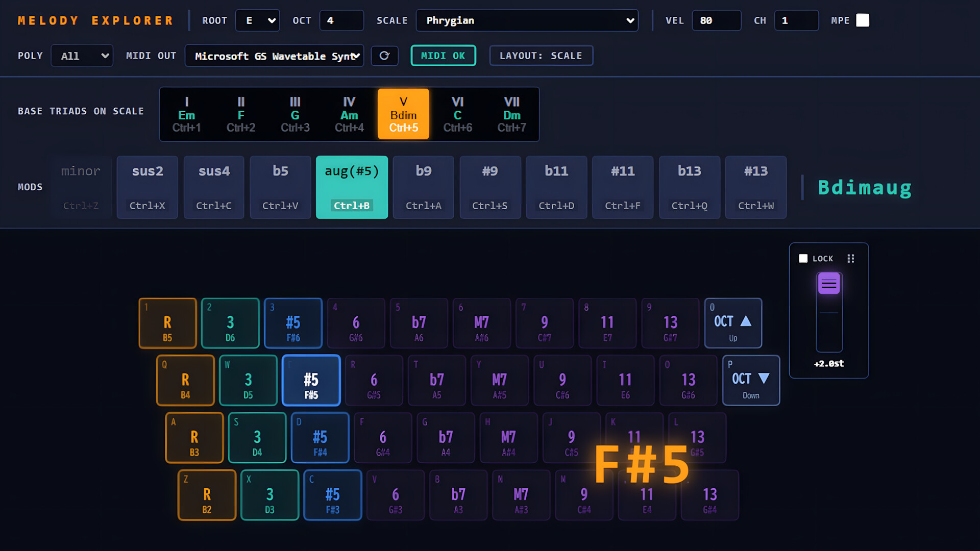Viewport: 980px width, 551px height.
Task: Toggle the MPE checkbox
Action: [x=863, y=20]
